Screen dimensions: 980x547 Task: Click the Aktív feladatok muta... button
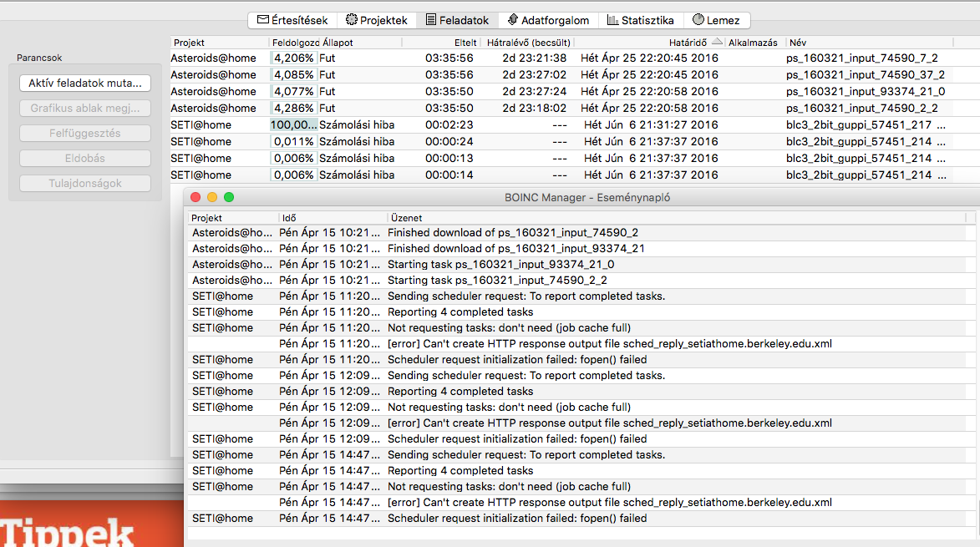(x=85, y=83)
